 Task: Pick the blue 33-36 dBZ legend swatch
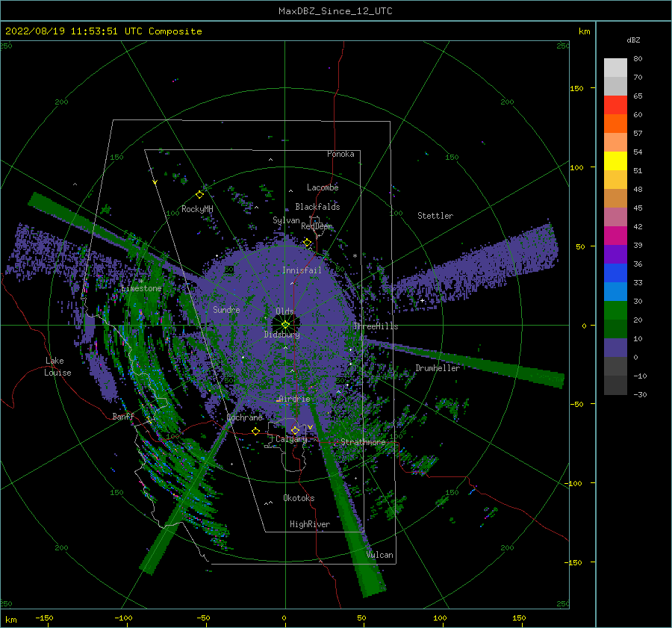[x=615, y=273]
